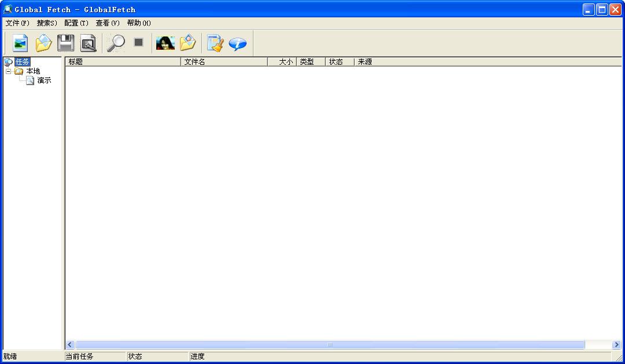This screenshot has height=364, width=625.
Task: Open a file with the folder toolbar icon
Action: coord(43,43)
